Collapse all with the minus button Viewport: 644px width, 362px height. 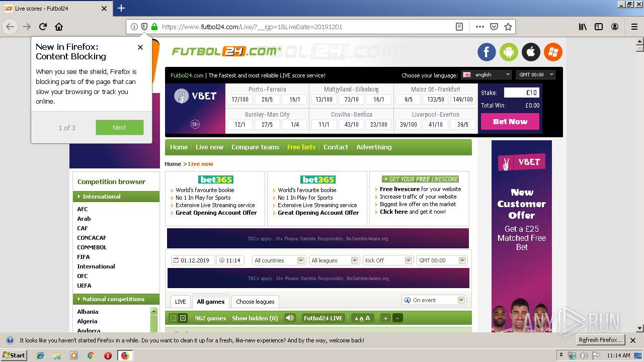coord(397,318)
